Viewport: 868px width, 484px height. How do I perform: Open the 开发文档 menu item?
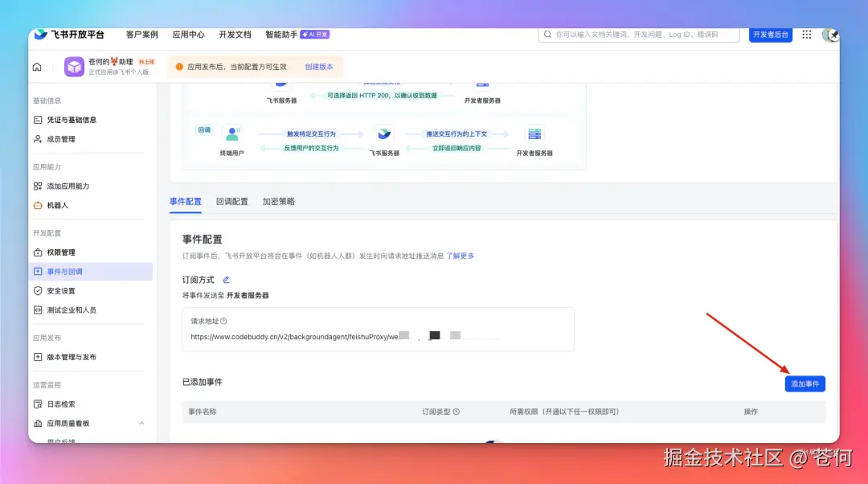pos(236,35)
